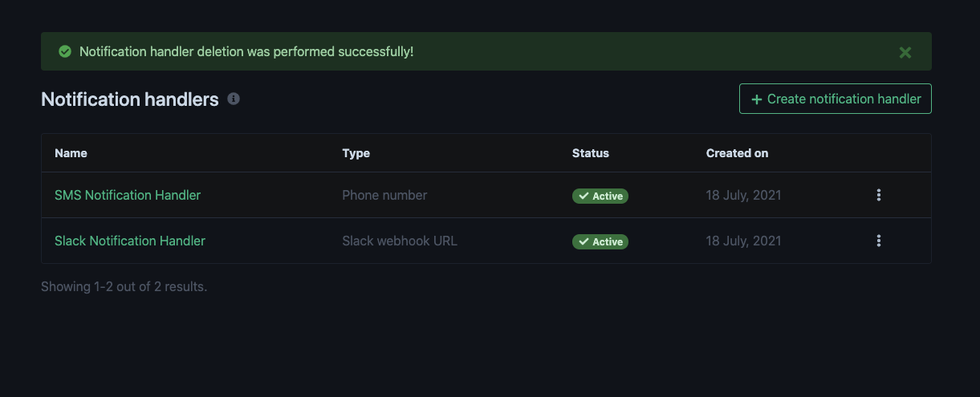Click the SMS handler's 18 July, 2021 date
The height and width of the screenshot is (397, 980).
743,195
